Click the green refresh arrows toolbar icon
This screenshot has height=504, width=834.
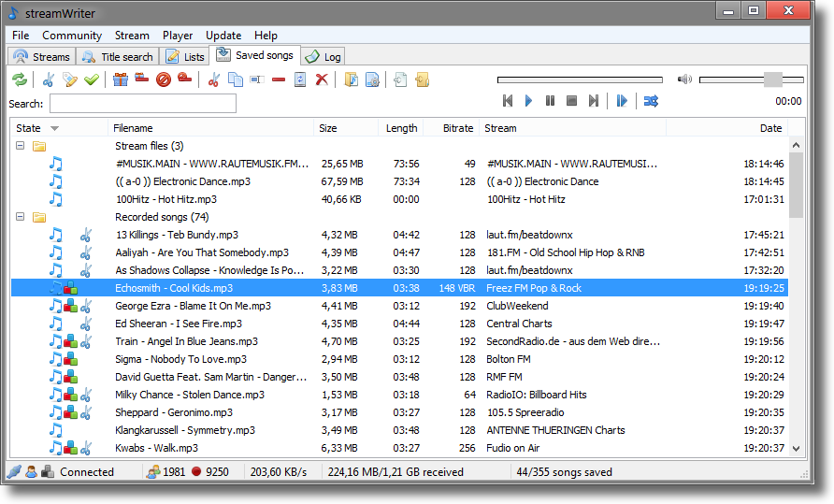[19, 79]
